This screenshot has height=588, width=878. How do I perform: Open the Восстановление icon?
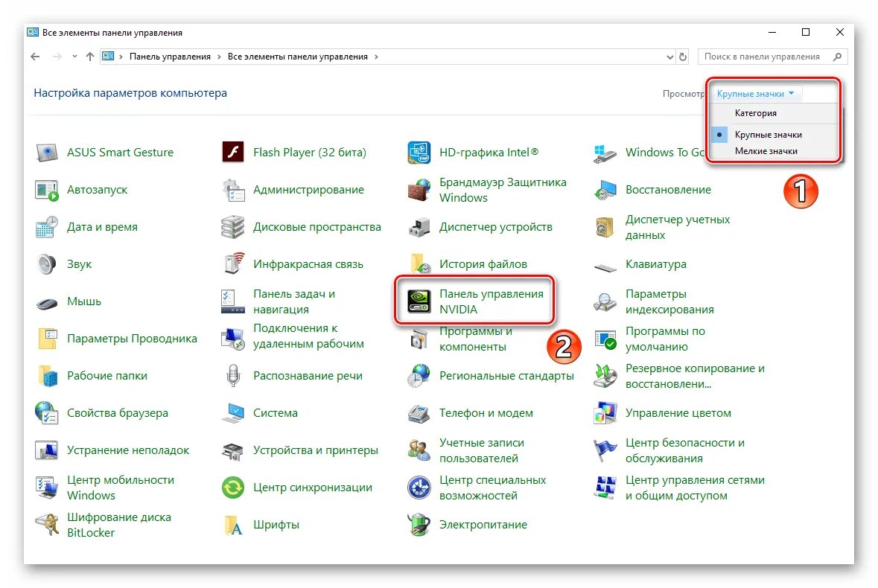click(605, 191)
